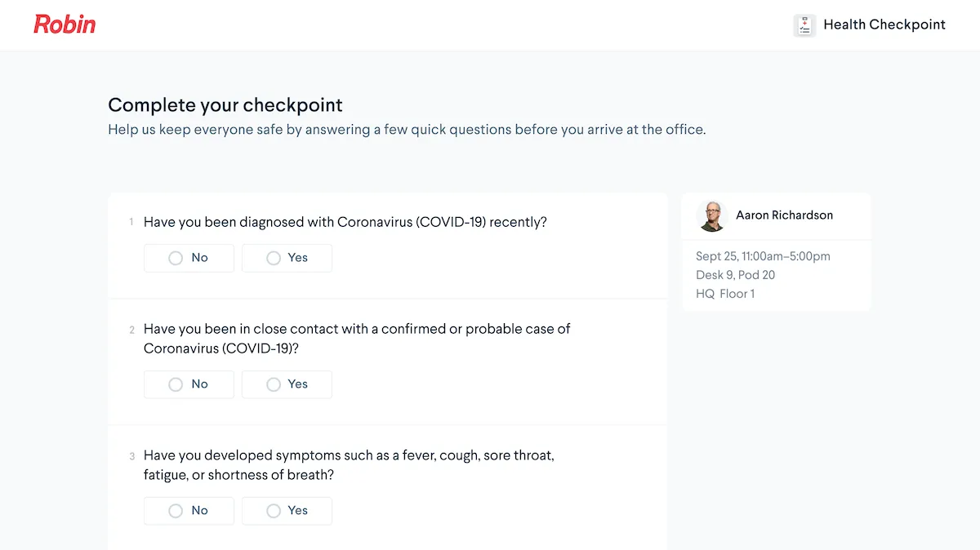Click the Desk 9, Pod 20 text
Viewport: 980px width, 550px height.
click(735, 275)
